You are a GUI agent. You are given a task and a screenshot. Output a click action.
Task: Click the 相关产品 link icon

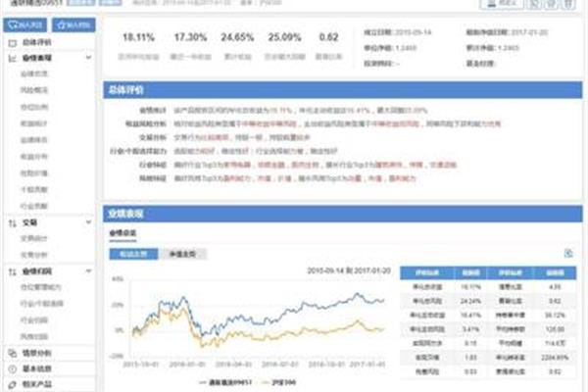tap(13, 385)
